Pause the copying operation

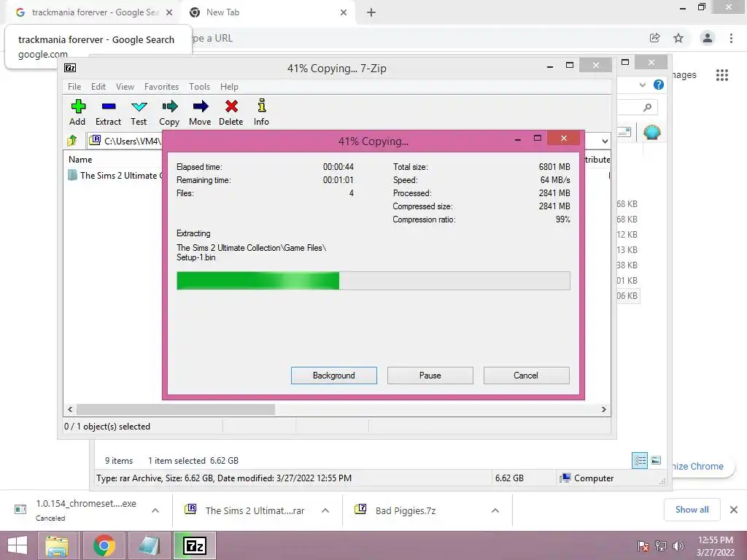pyautogui.click(x=430, y=376)
